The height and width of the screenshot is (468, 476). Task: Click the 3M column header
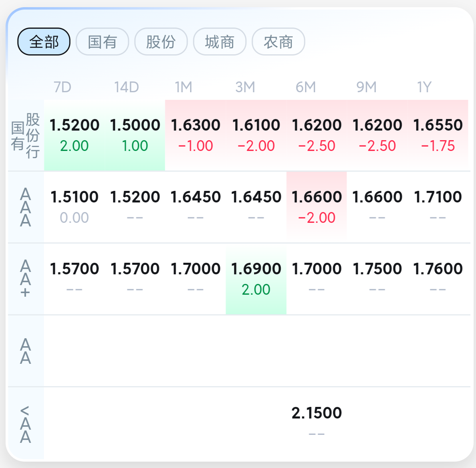pos(245,87)
